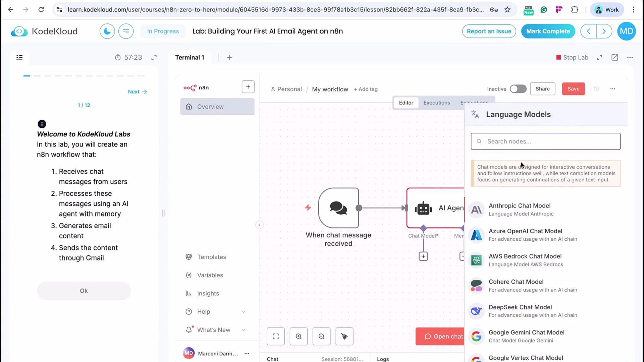
Task: Expand What's New chevron
Action: click(x=244, y=330)
